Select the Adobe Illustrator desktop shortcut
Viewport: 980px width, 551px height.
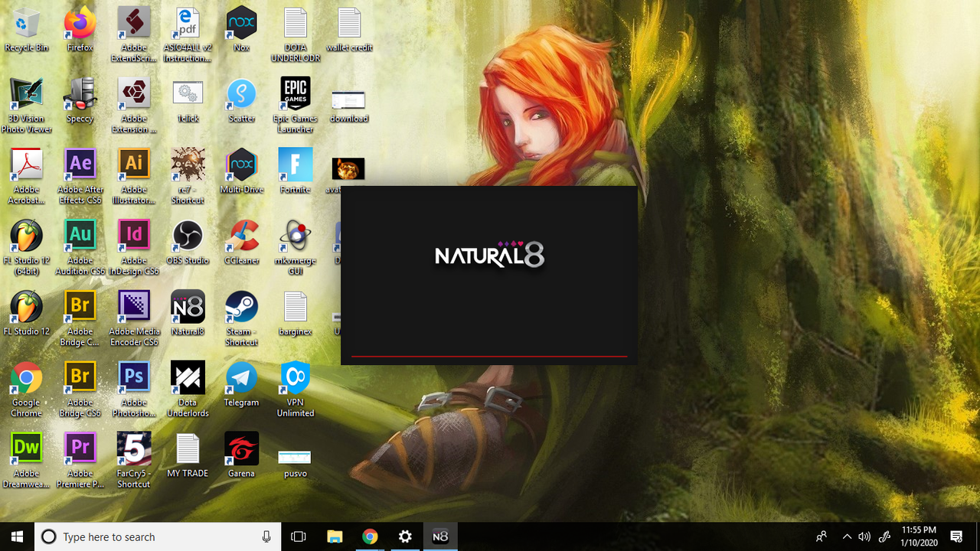pyautogui.click(x=134, y=177)
